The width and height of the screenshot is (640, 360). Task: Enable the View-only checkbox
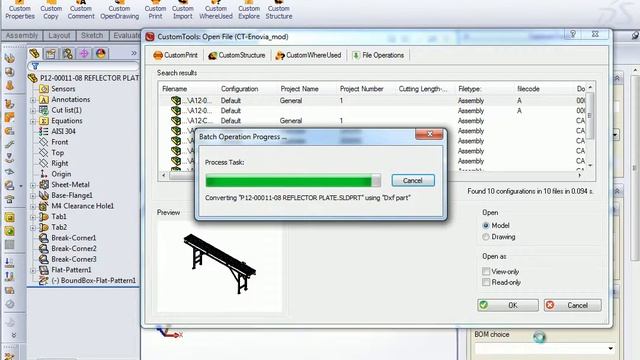(486, 271)
